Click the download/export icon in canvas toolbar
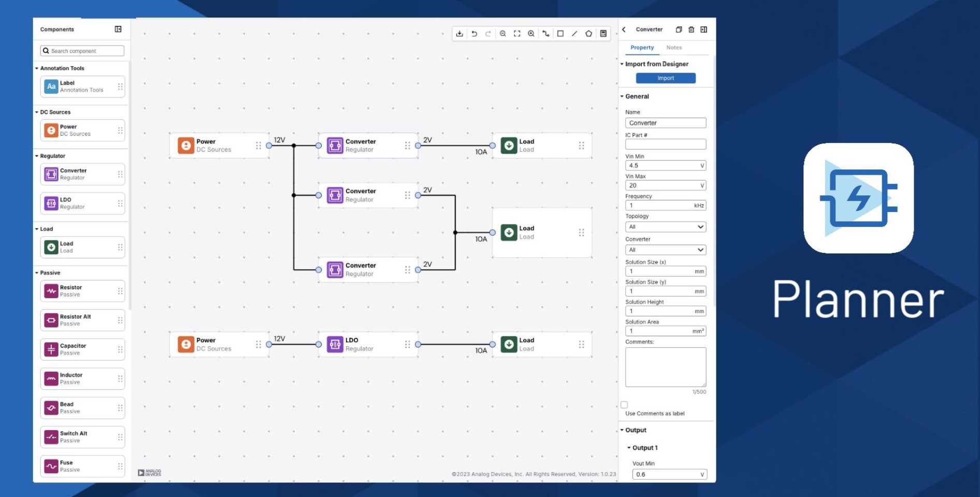This screenshot has height=497, width=980. click(x=459, y=34)
